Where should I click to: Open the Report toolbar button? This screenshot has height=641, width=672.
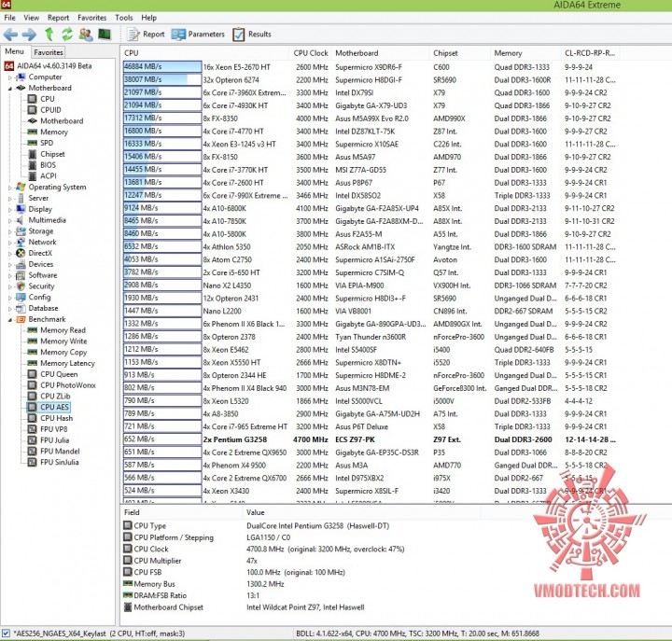tap(147, 35)
